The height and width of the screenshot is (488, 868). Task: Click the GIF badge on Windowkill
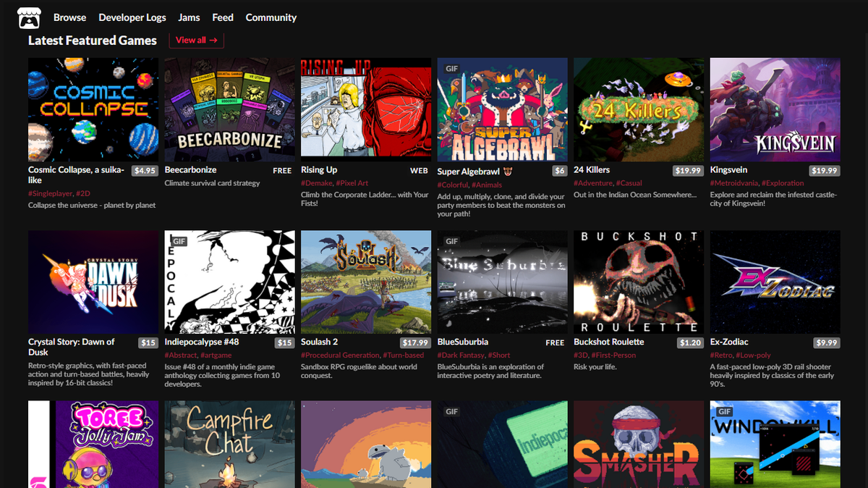click(723, 411)
